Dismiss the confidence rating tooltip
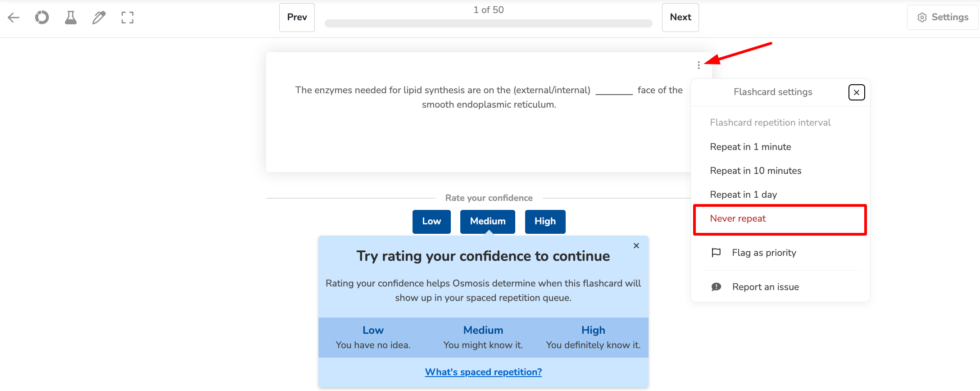 point(636,246)
